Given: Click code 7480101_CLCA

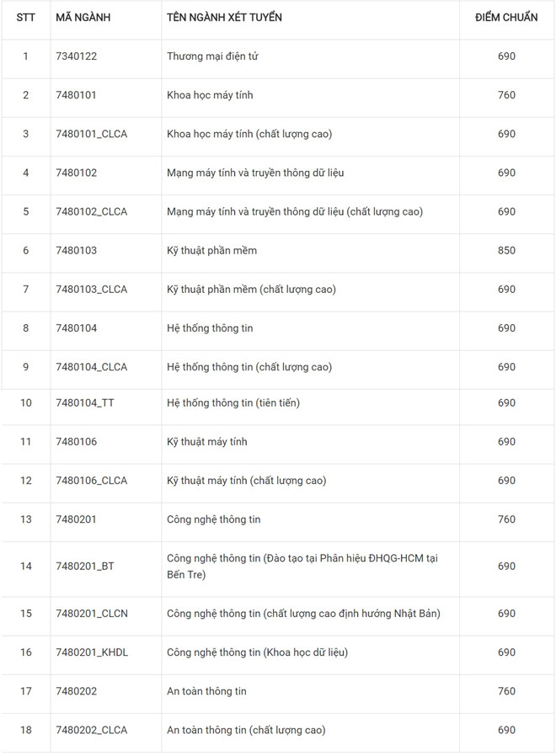Looking at the screenshot, I should [91, 134].
